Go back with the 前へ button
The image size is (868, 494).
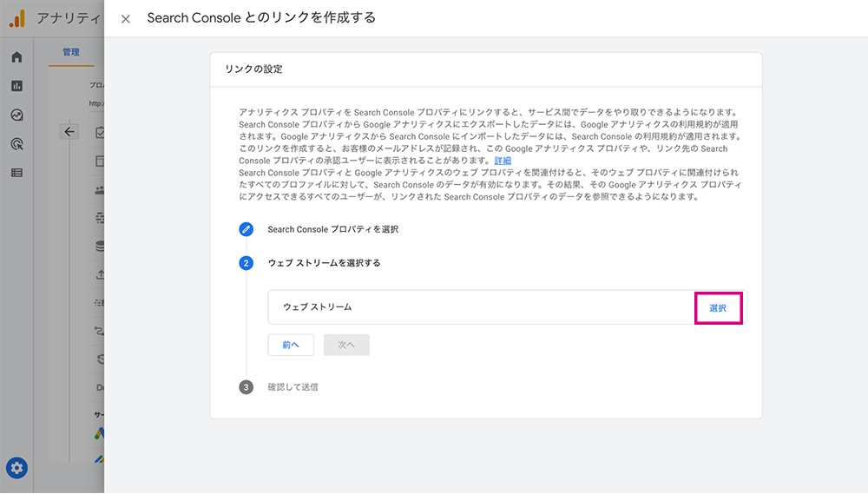[291, 345]
